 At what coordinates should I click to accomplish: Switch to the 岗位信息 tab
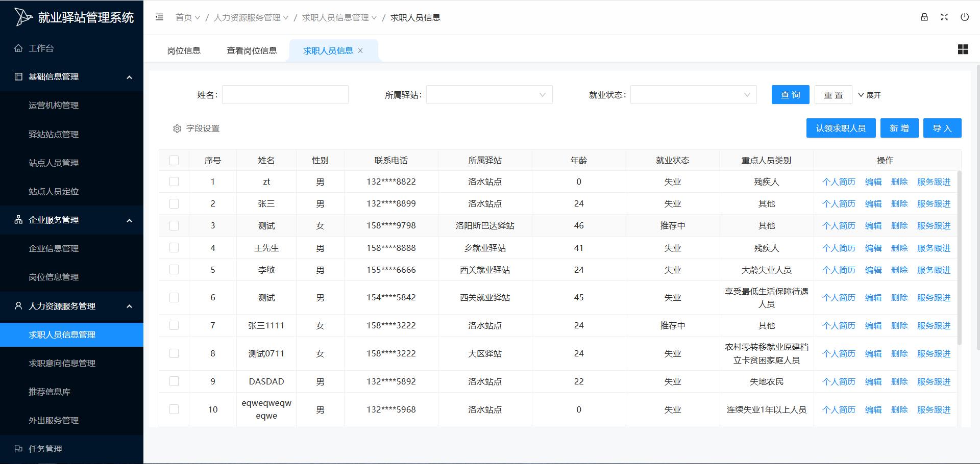tap(184, 50)
